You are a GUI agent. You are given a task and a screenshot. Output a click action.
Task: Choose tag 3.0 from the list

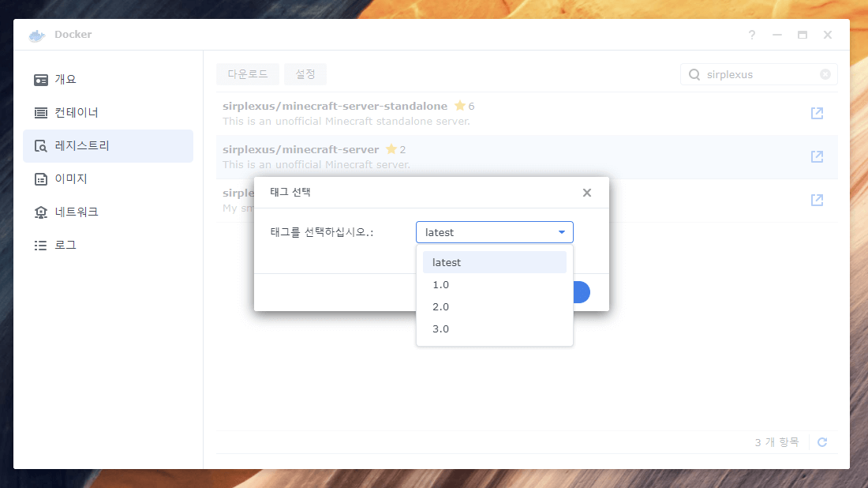[x=494, y=329]
